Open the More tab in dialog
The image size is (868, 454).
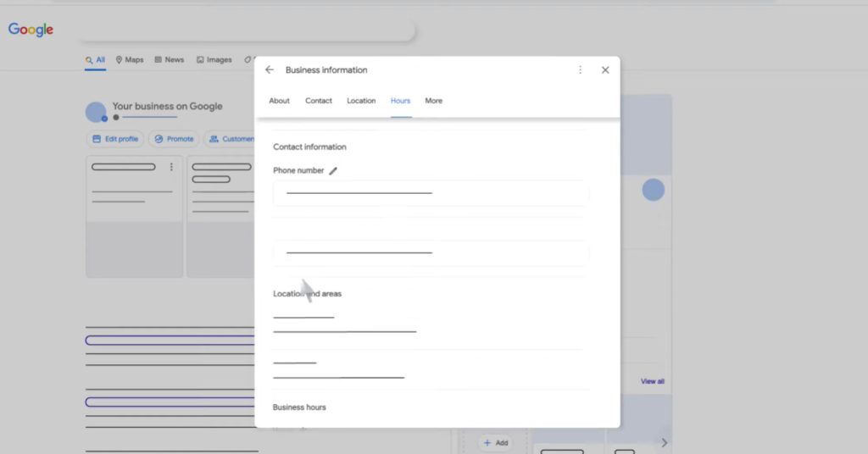[433, 101]
